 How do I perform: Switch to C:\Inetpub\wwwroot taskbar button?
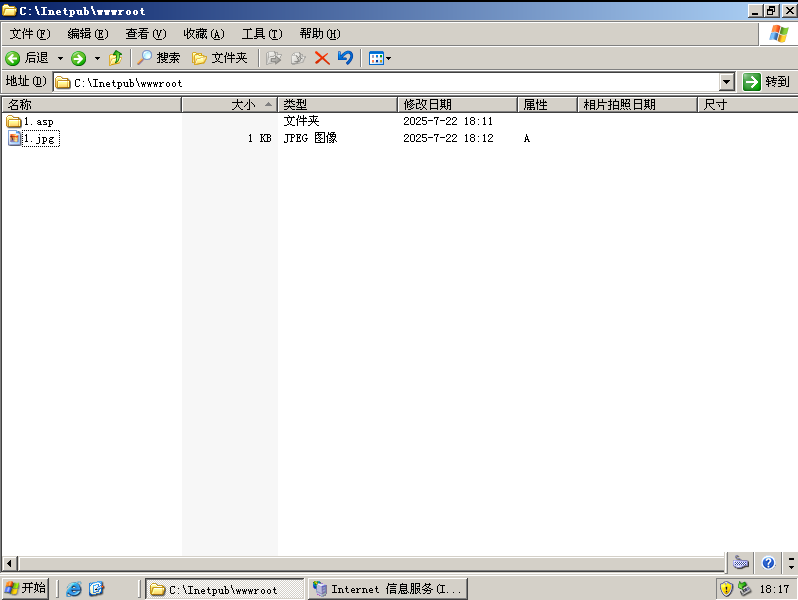(x=225, y=589)
